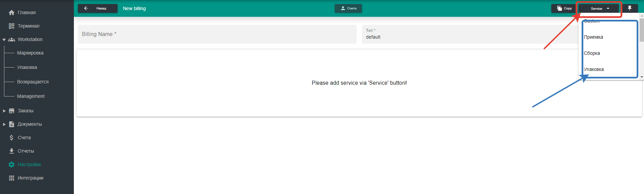Screen dimensions: 644x194
Task: Open Отчеты in the sidebar
Action: (26, 151)
